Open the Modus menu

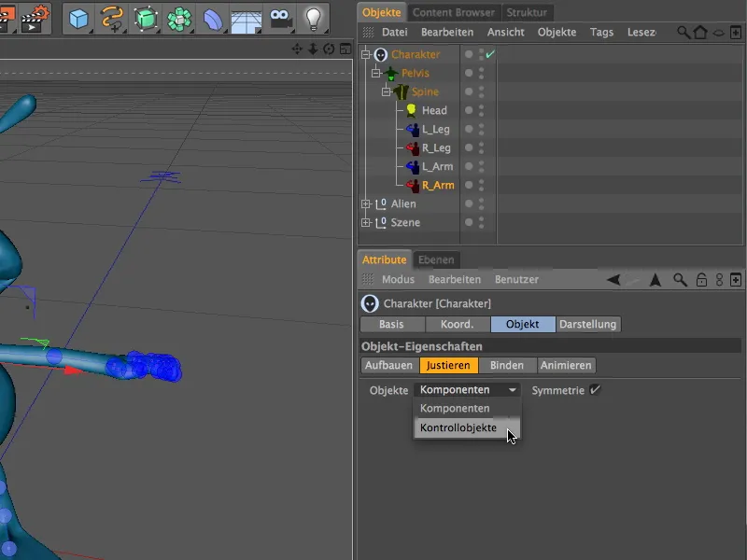pos(399,279)
